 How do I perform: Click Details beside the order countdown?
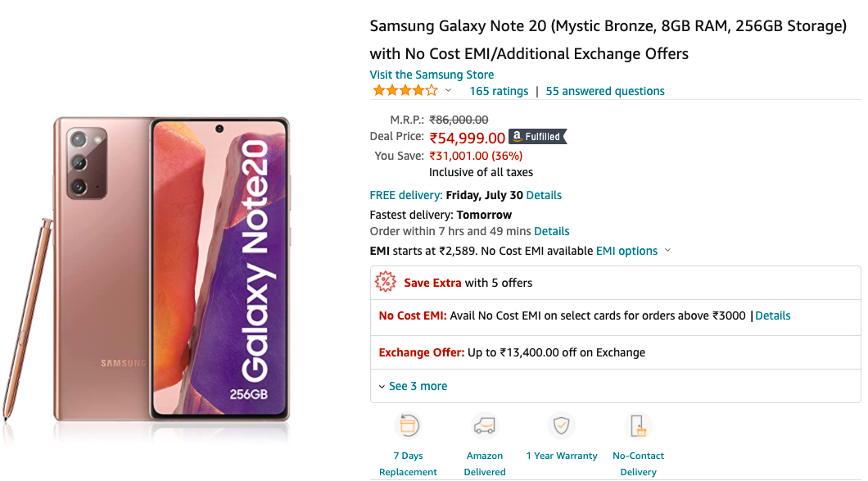pyautogui.click(x=552, y=231)
